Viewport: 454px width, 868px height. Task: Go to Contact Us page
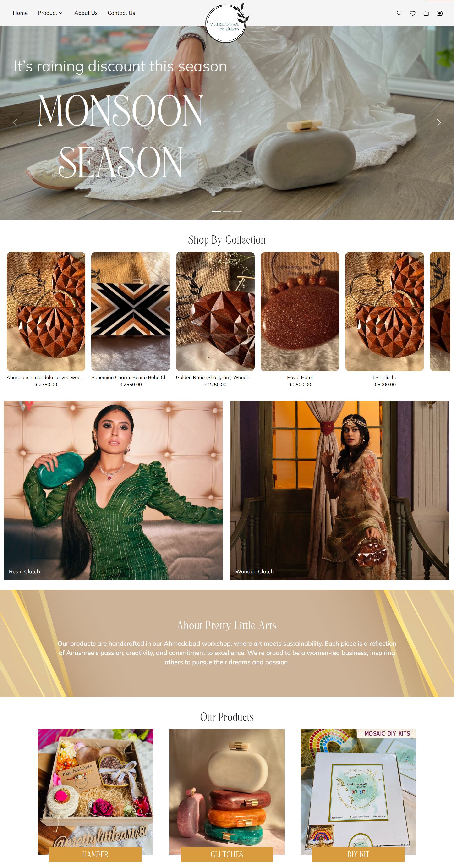121,13
